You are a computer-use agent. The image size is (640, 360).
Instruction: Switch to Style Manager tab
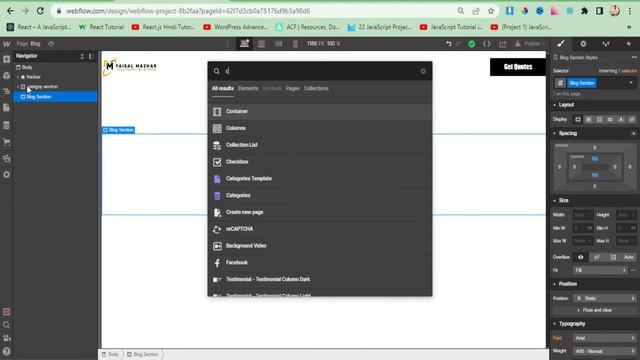[x=606, y=44]
